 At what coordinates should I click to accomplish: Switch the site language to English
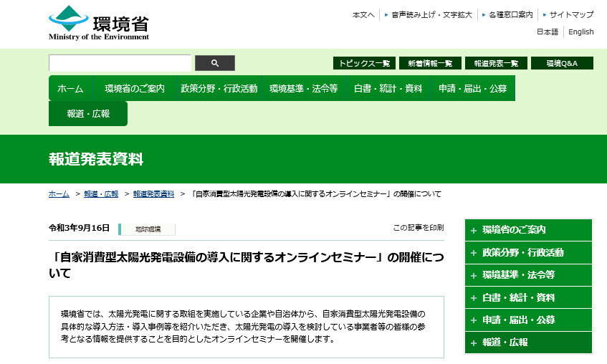coord(580,32)
